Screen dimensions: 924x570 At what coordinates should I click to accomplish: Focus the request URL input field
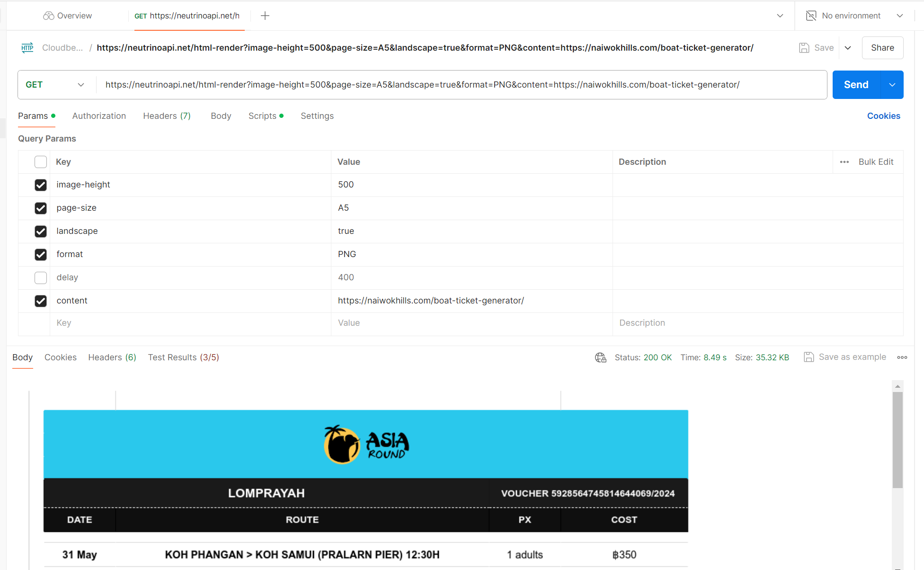(x=462, y=85)
